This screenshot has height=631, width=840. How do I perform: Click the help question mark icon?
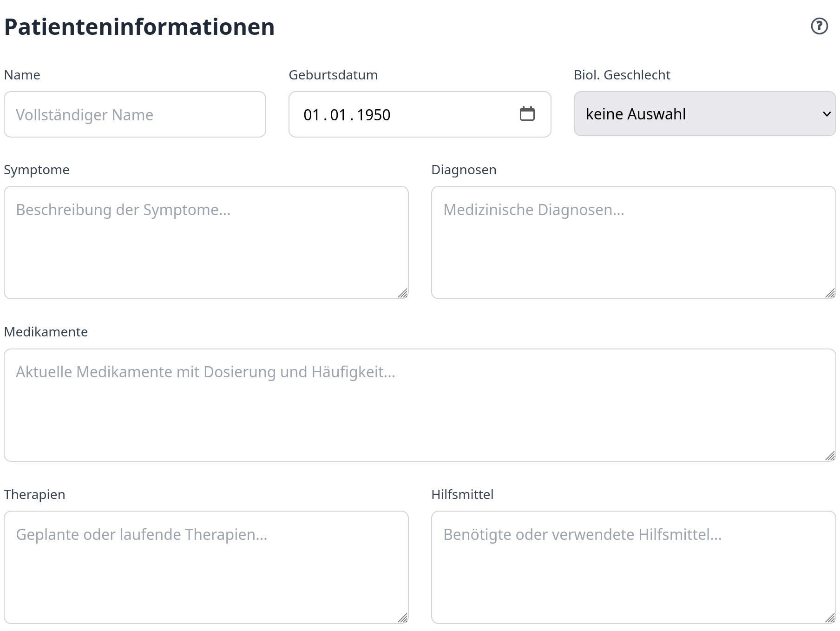coord(819,26)
